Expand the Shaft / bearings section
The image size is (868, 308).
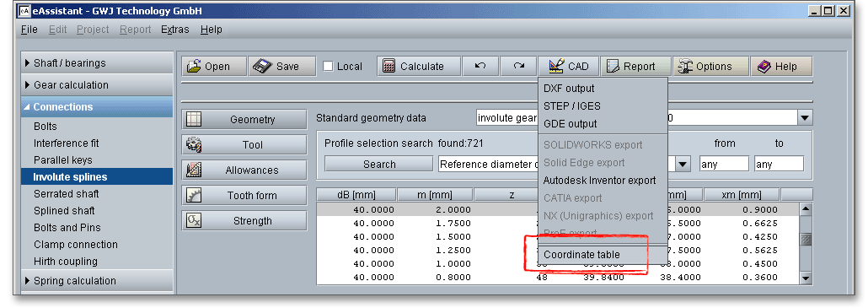point(96,63)
